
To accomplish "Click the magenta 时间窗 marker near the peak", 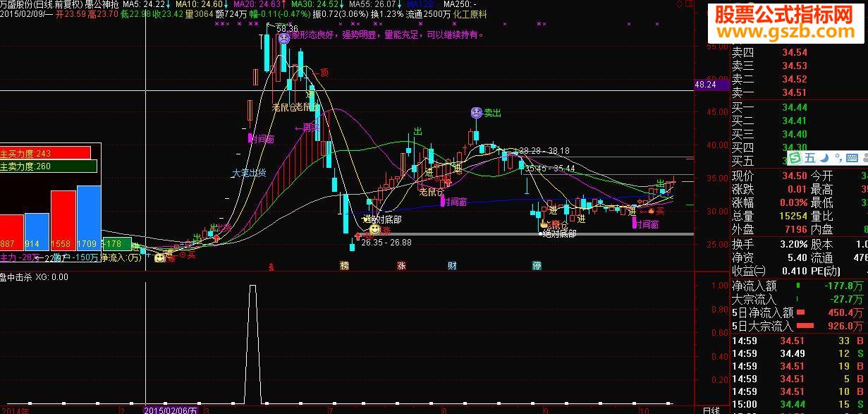I will [x=262, y=139].
